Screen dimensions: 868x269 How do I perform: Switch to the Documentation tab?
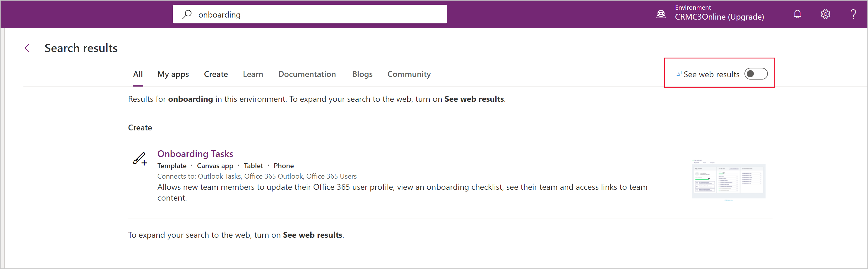[x=307, y=74]
